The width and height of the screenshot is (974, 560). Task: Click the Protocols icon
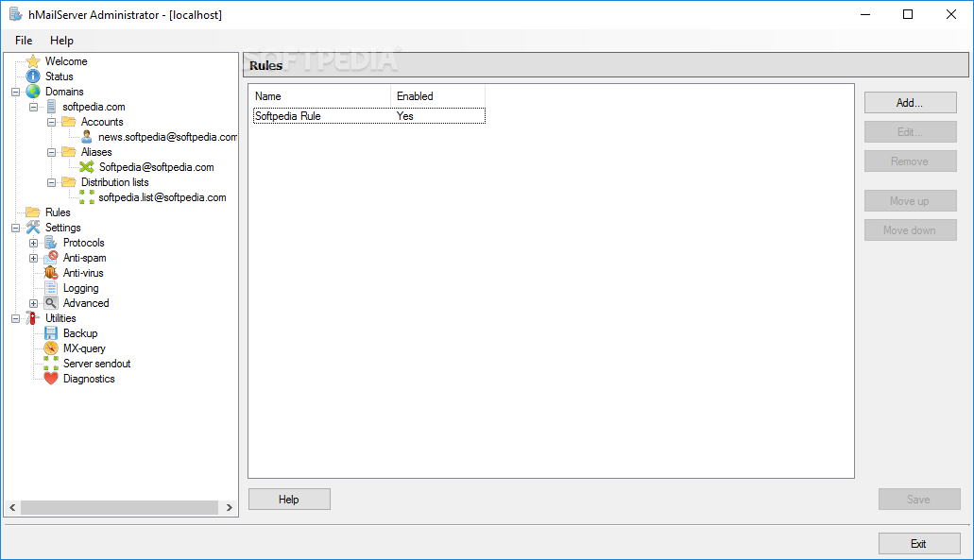pos(51,243)
